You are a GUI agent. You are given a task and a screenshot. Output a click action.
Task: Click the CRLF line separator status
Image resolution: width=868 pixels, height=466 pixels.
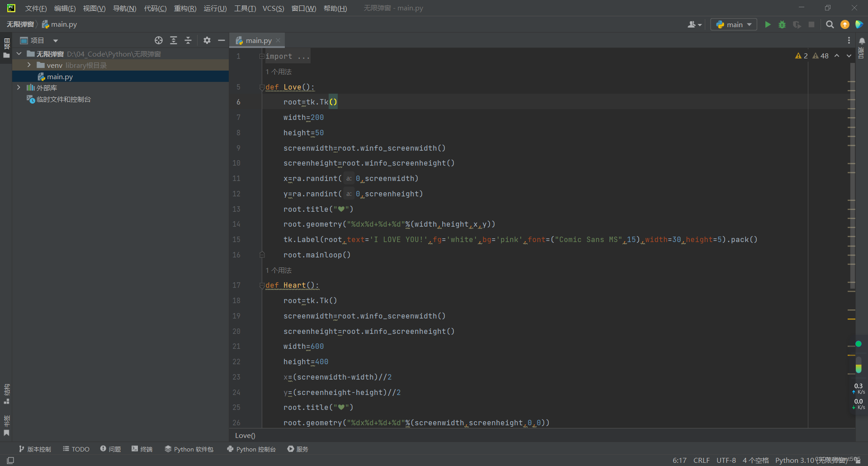click(x=701, y=460)
